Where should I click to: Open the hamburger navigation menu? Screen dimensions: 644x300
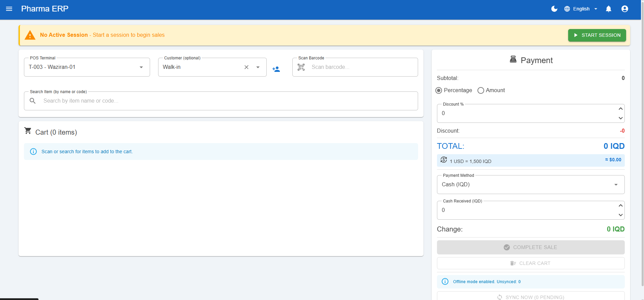pos(9,9)
